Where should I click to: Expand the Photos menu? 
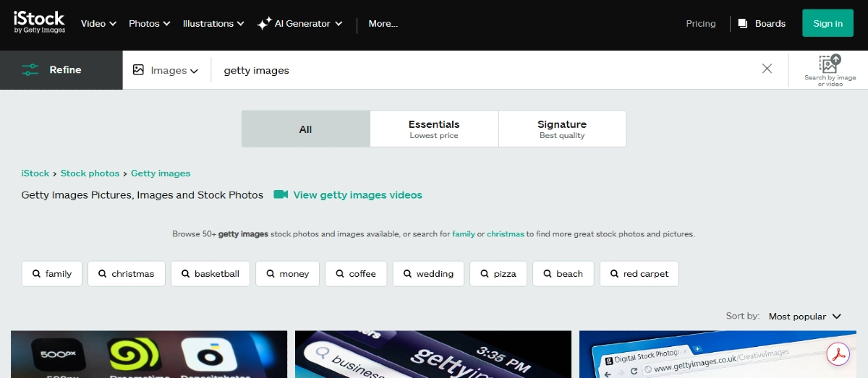150,23
